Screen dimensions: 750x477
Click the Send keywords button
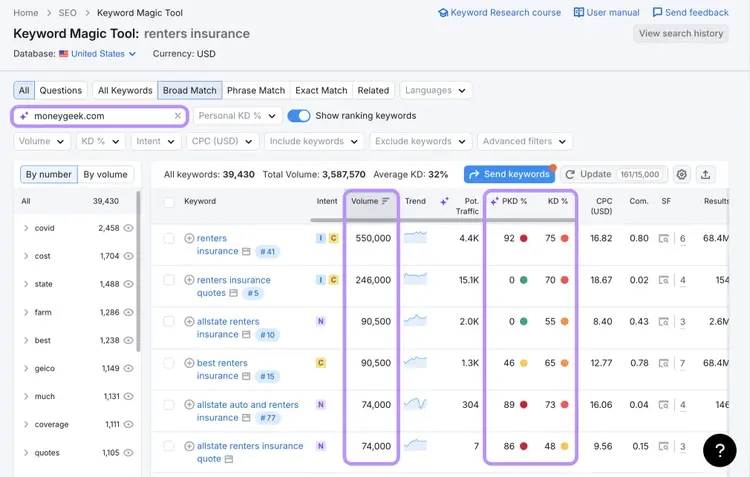tap(509, 175)
